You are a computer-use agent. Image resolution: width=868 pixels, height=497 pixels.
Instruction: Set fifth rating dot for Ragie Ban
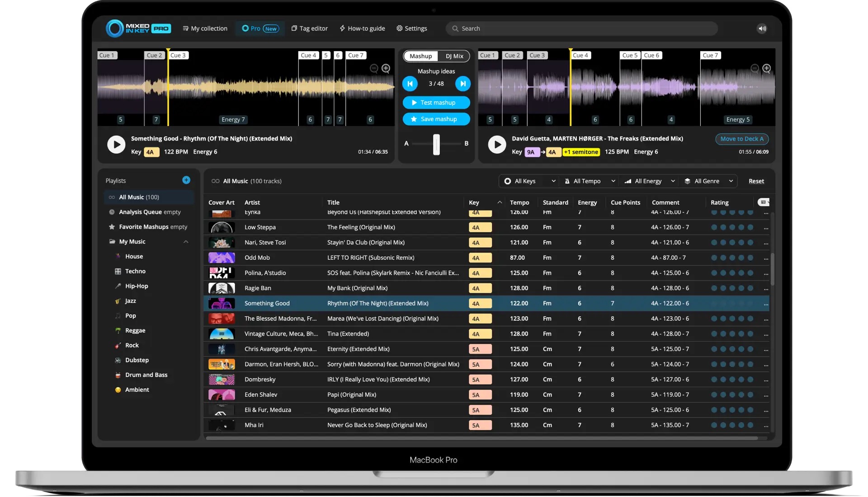(750, 288)
